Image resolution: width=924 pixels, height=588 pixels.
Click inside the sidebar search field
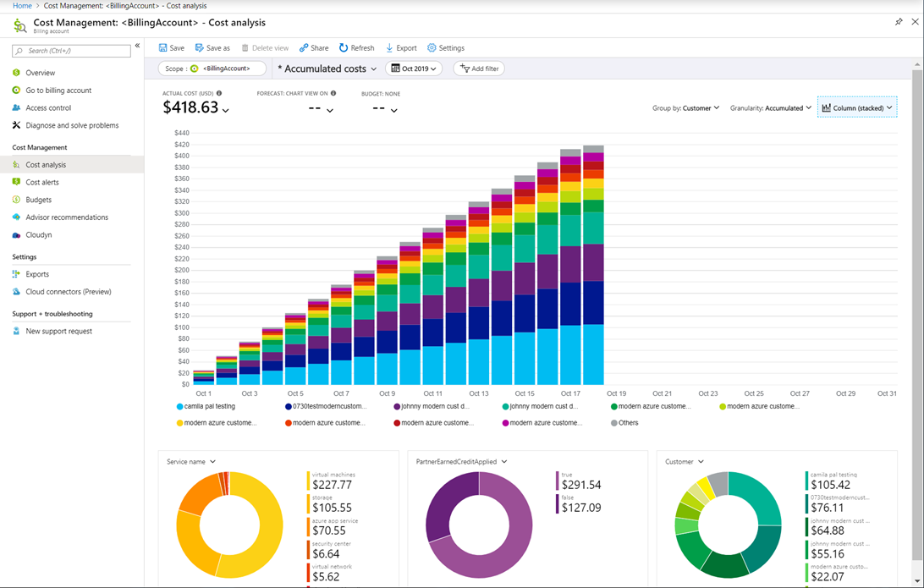(x=70, y=51)
